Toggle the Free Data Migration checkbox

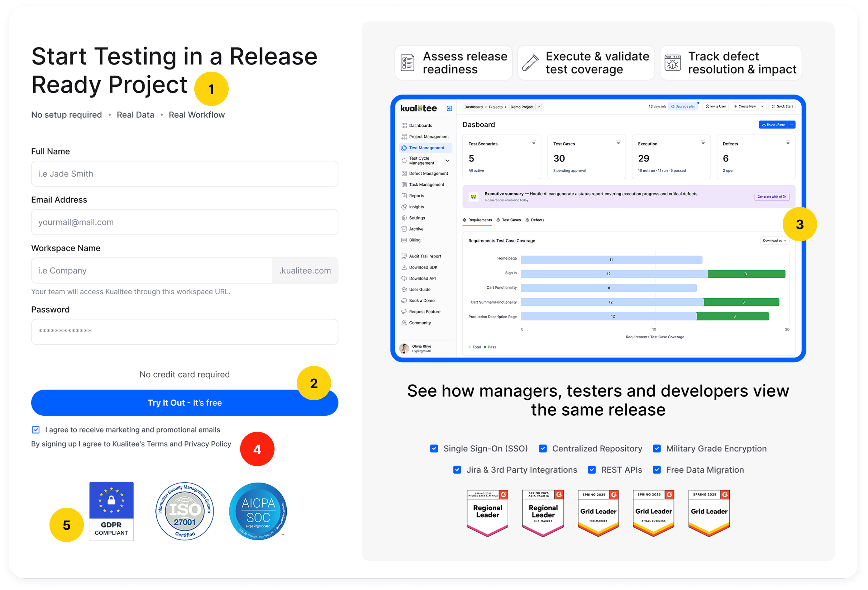tap(657, 470)
